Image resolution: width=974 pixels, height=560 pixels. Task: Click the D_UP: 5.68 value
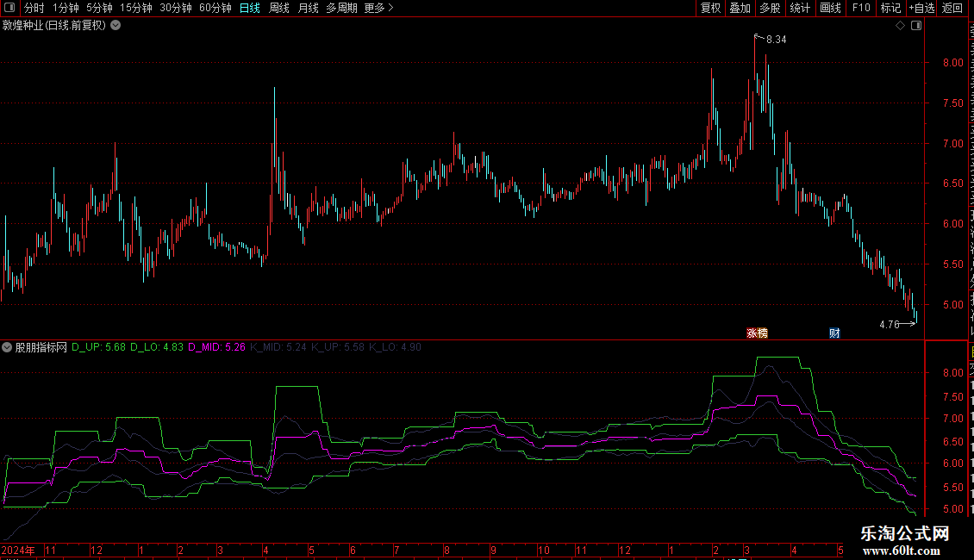coord(99,347)
